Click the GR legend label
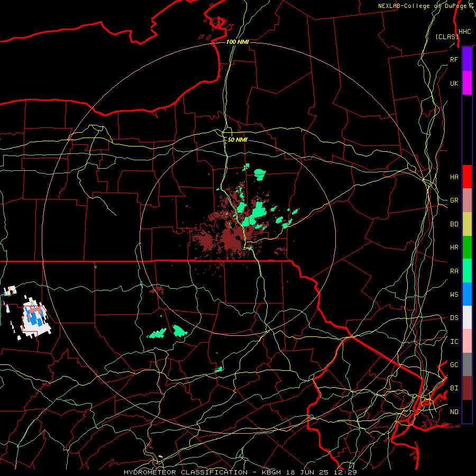Viewport: 476px width, 476px height. (454, 200)
